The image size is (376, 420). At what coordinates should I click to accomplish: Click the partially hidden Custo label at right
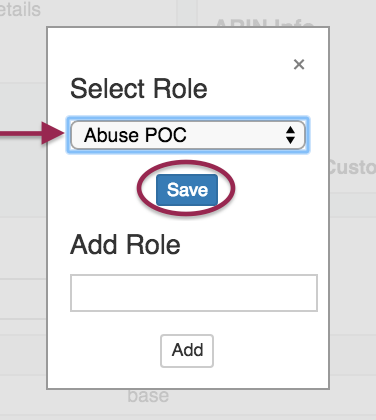click(353, 167)
